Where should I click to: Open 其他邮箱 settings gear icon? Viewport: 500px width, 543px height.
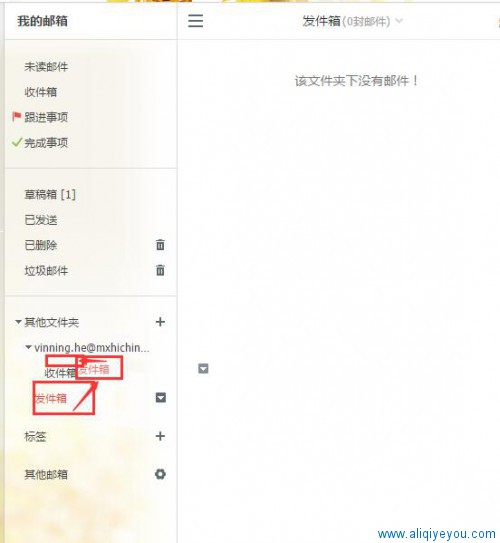(x=160, y=474)
